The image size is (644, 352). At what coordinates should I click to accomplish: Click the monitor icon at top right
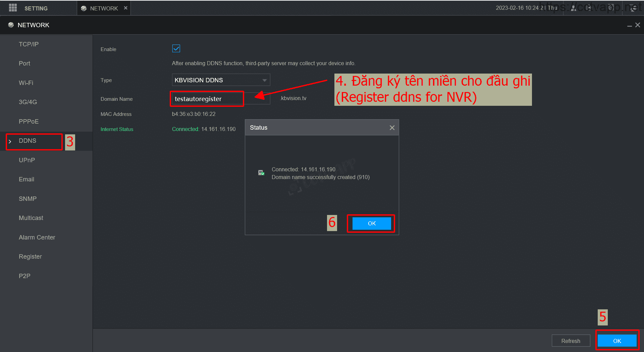tap(633, 8)
